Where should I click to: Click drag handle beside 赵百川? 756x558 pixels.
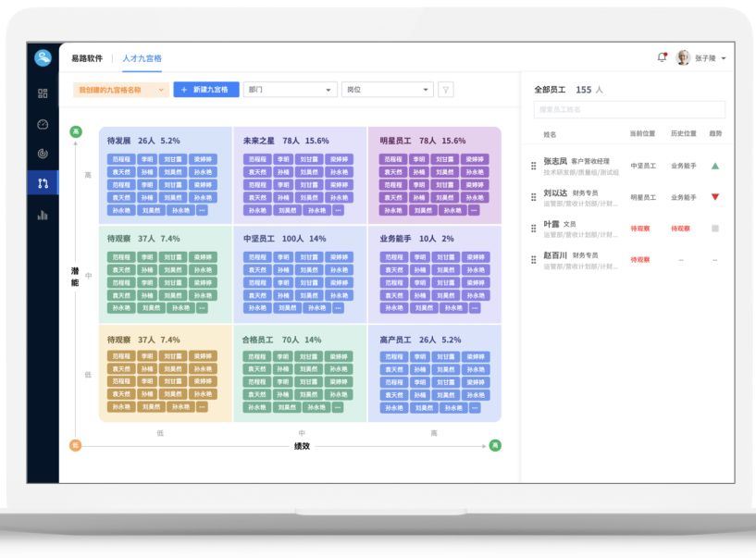pos(533,260)
